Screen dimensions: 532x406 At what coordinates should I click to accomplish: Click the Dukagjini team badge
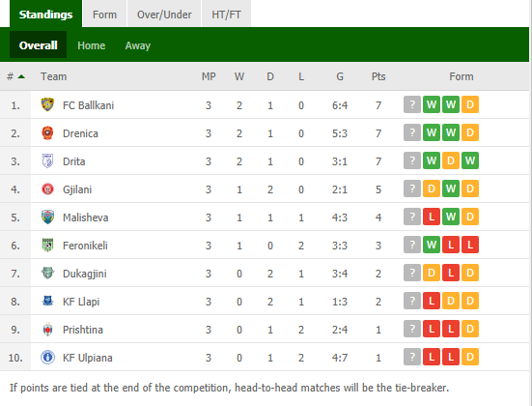point(47,273)
